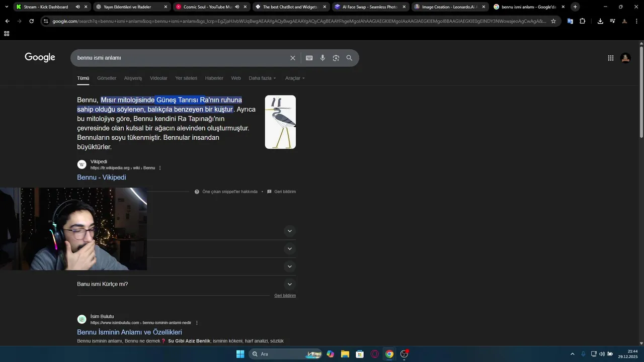The height and width of the screenshot is (362, 644).
Task: Clear the search box with X
Action: 293,58
